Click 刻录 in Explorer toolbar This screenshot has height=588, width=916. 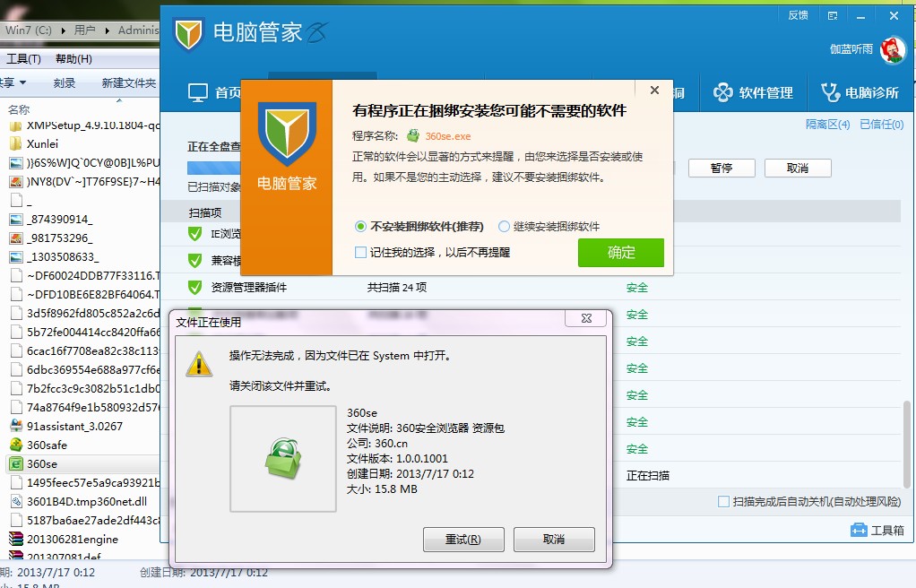pos(65,83)
